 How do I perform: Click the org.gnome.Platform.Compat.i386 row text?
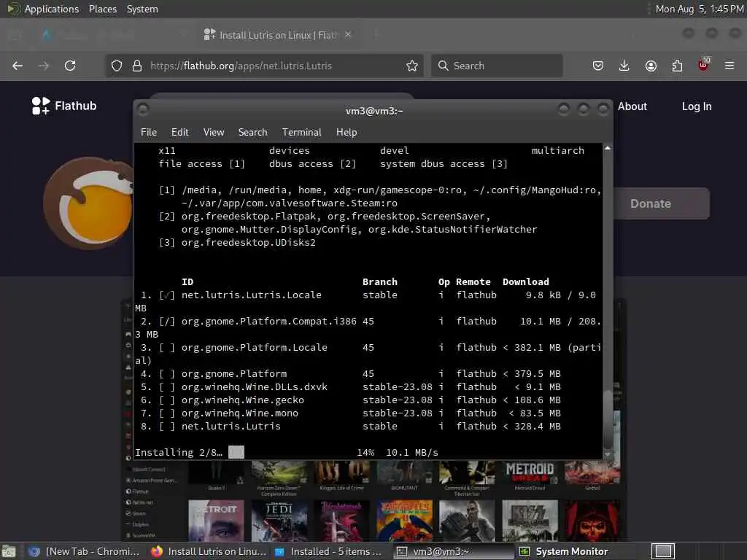(268, 321)
